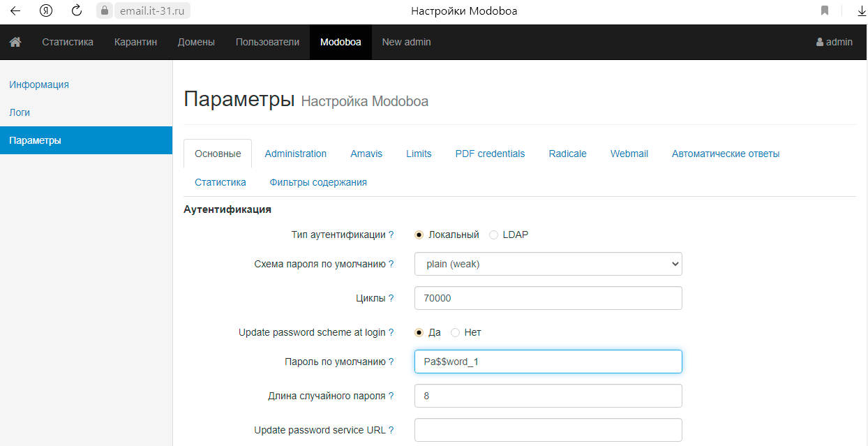This screenshot has width=868, height=446.
Task: Show help for Циклы field
Action: point(391,298)
